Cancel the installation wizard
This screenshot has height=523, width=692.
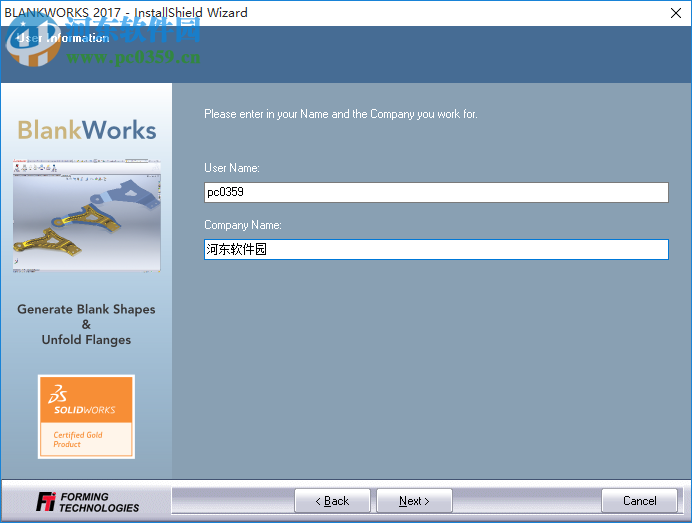pyautogui.click(x=639, y=500)
